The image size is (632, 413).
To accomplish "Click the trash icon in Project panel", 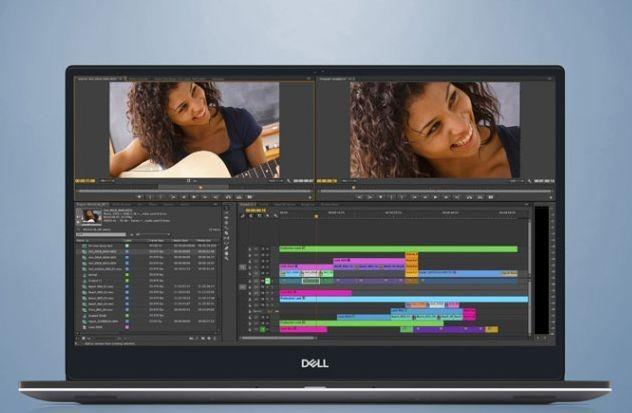I will pos(215,338).
